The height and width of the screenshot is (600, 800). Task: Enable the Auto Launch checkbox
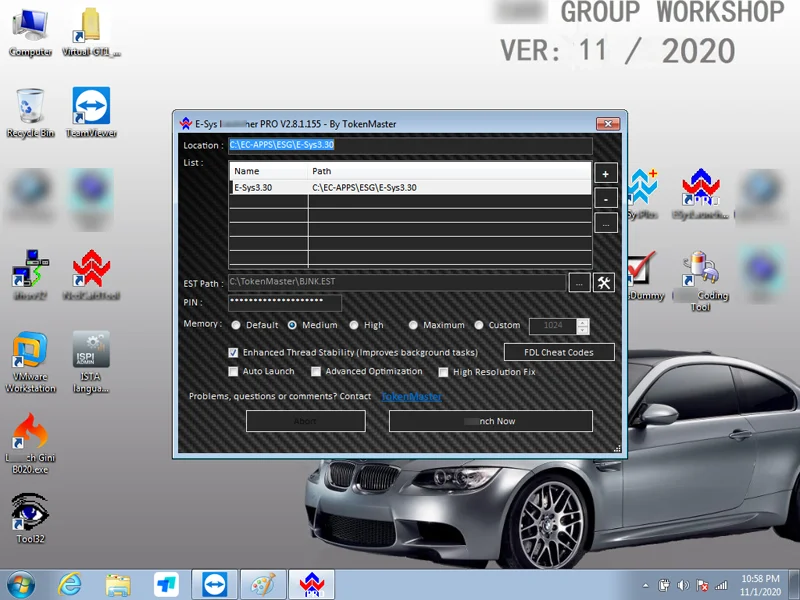233,371
